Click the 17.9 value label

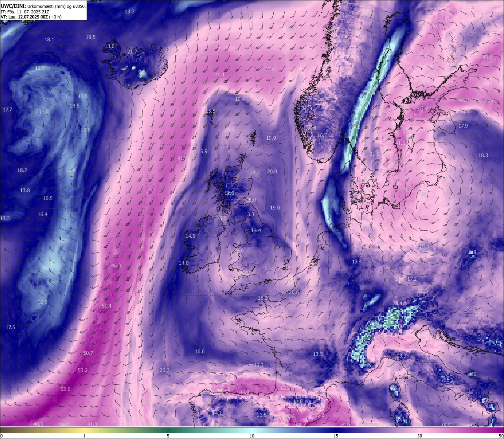point(463,126)
